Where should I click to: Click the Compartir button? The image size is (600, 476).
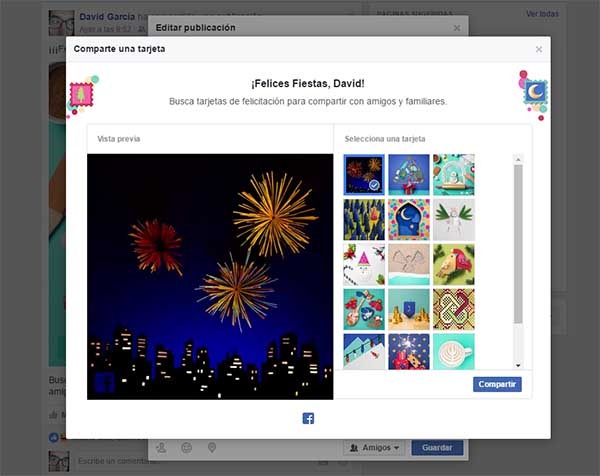point(497,384)
